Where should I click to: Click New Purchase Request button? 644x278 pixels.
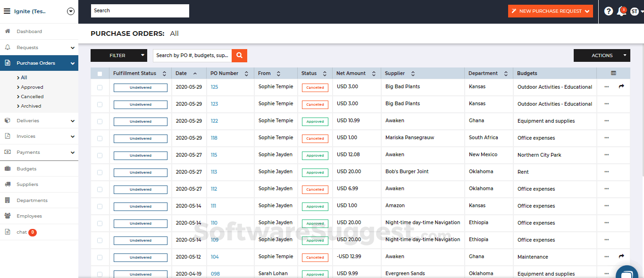pos(550,11)
